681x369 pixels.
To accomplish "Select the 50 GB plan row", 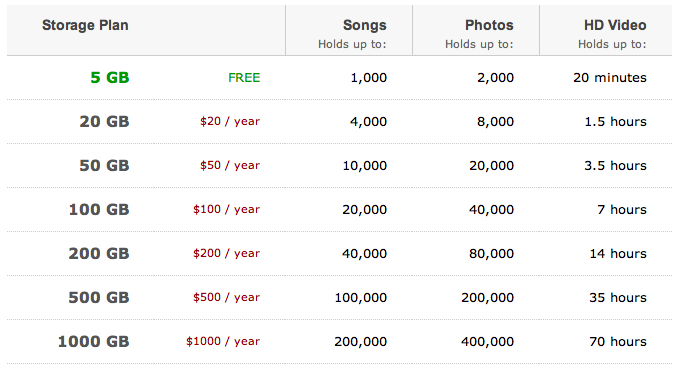I will pos(340,165).
